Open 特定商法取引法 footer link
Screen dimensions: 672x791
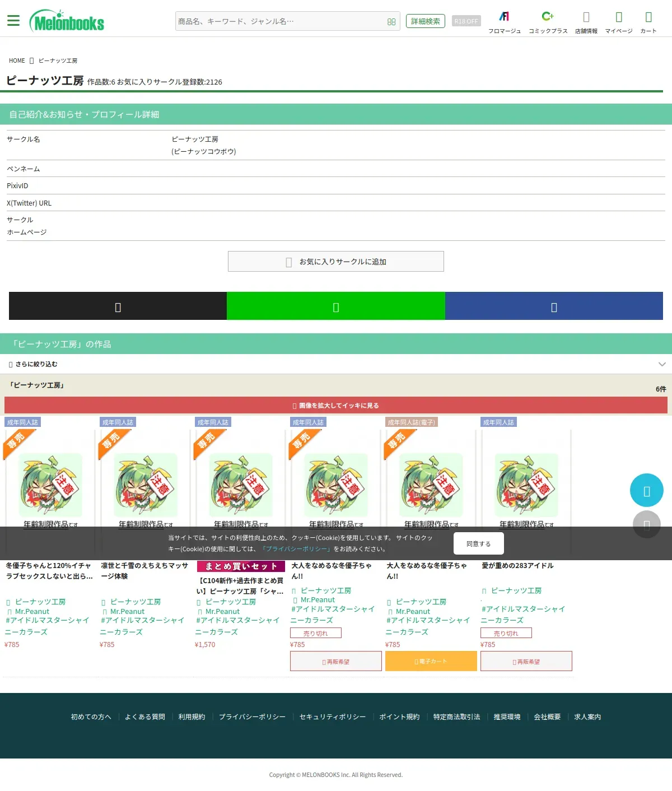[x=456, y=716]
